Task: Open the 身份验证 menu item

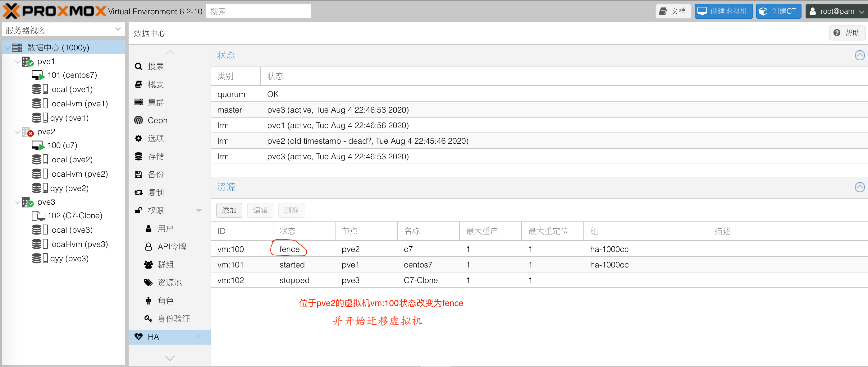Action: (x=170, y=319)
